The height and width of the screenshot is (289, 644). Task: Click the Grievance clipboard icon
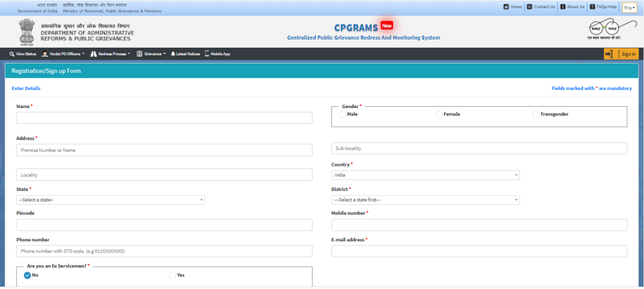(139, 54)
